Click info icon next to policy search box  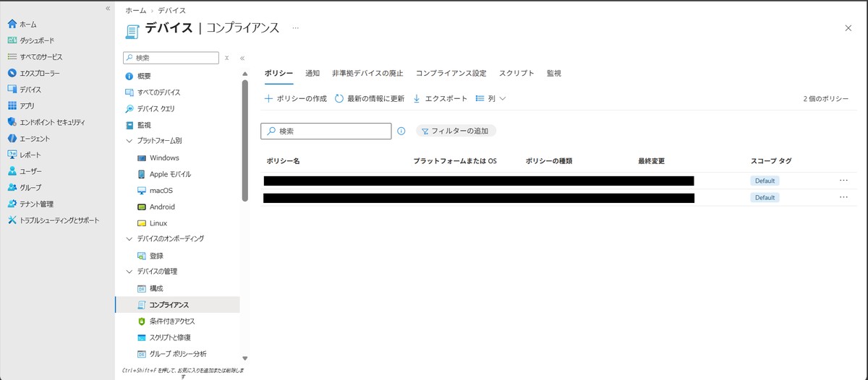click(x=401, y=131)
